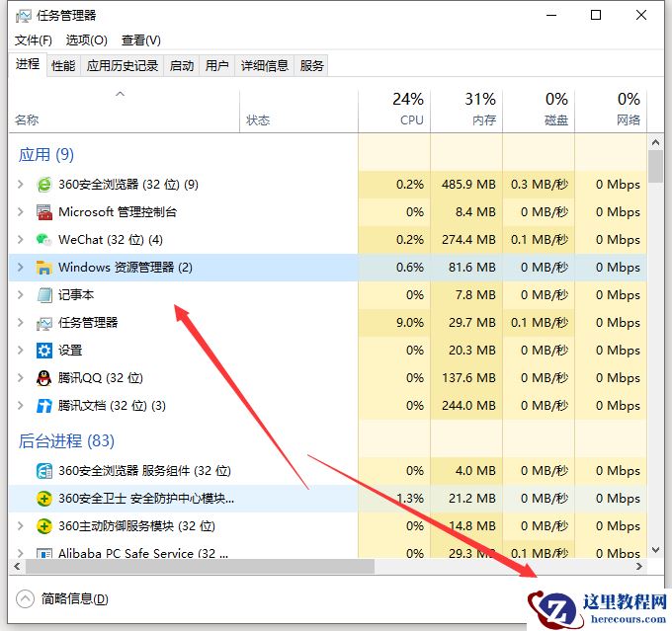Click the Windows 资源管理器 folder icon

[44, 268]
